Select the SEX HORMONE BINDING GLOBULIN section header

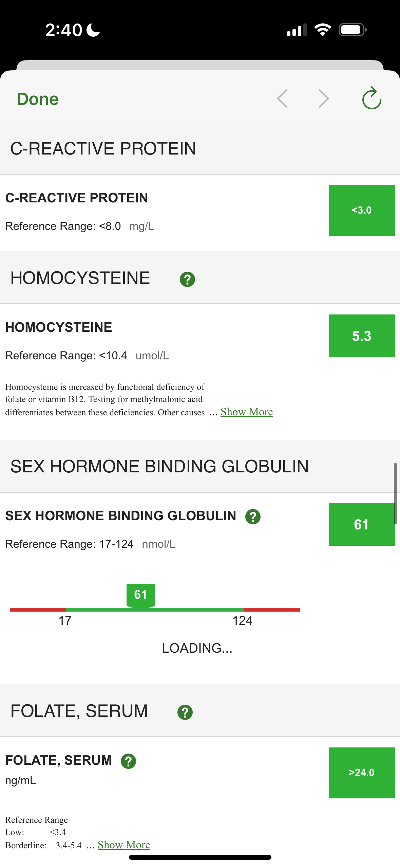point(159,466)
